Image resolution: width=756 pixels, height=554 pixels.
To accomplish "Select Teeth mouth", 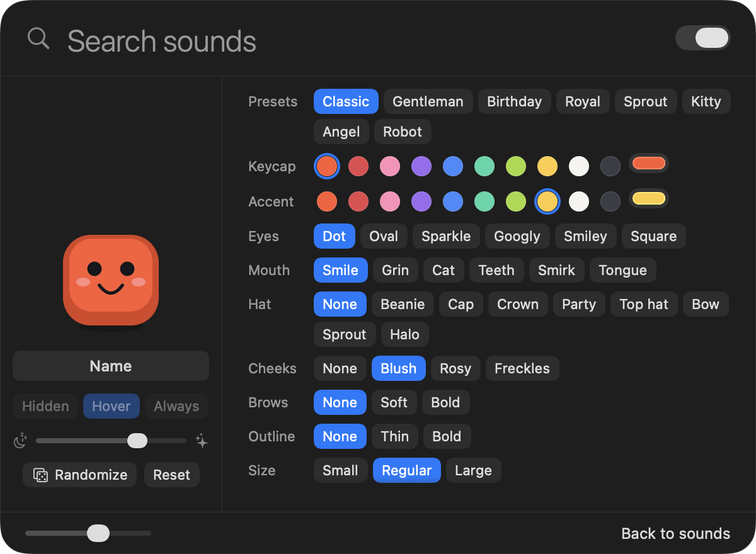I will click(x=496, y=270).
